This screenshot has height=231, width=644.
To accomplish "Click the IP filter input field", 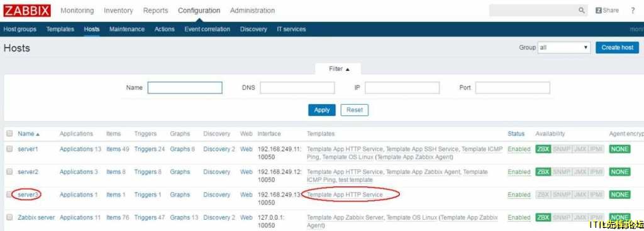I will tap(402, 88).
